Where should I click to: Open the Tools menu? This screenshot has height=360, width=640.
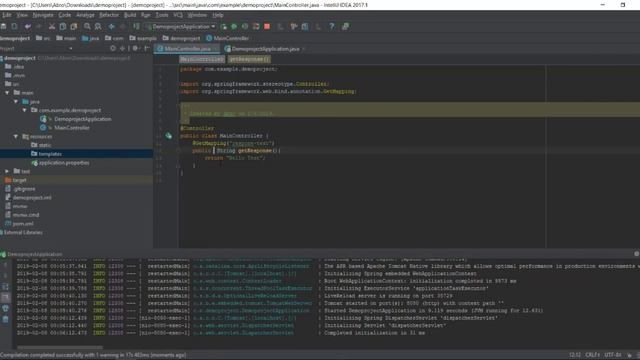[x=162, y=15]
